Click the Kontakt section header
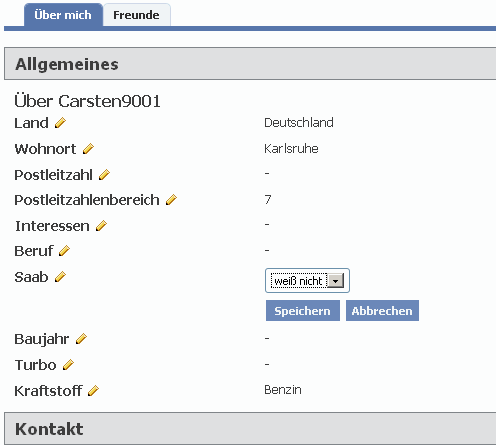The width and height of the screenshot is (496, 445). (x=250, y=428)
